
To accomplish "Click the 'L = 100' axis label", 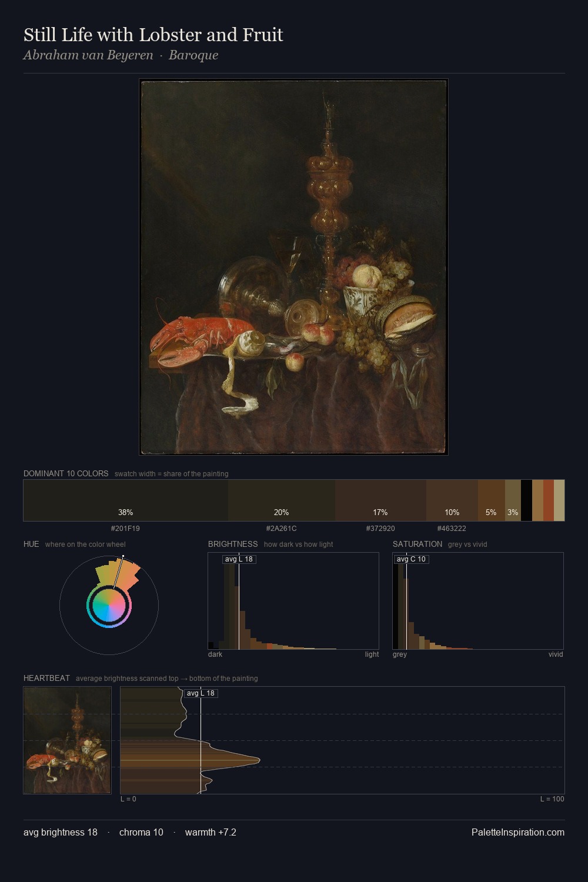I will pyautogui.click(x=552, y=799).
